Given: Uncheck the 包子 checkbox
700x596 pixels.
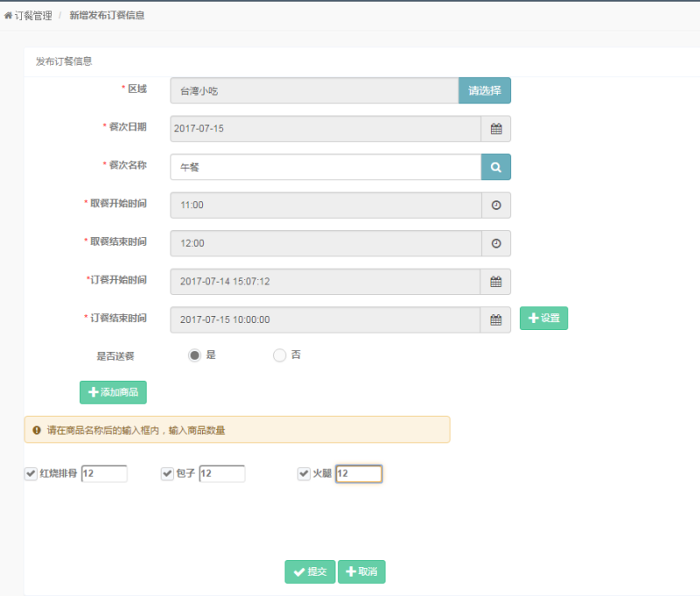Looking at the screenshot, I should (167, 473).
